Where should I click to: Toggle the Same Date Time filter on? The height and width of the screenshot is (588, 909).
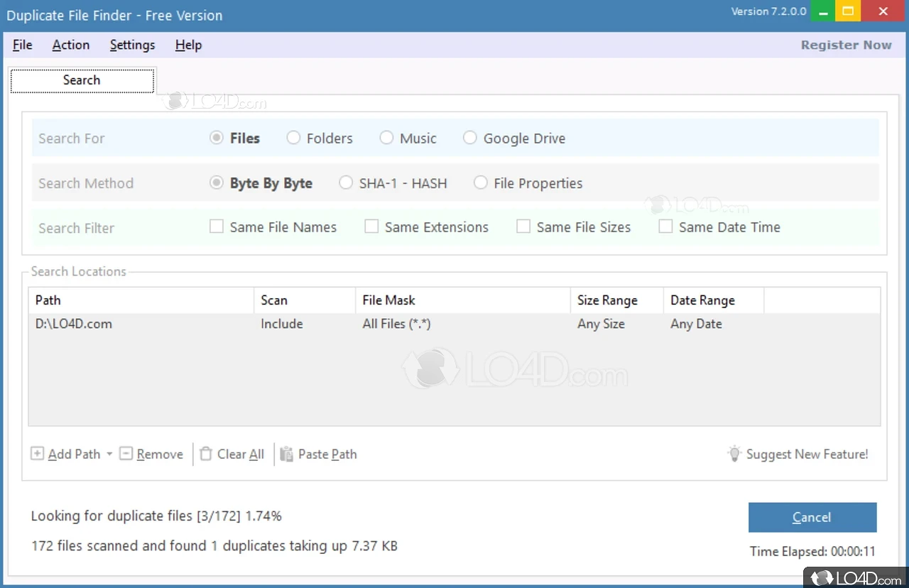[665, 226]
